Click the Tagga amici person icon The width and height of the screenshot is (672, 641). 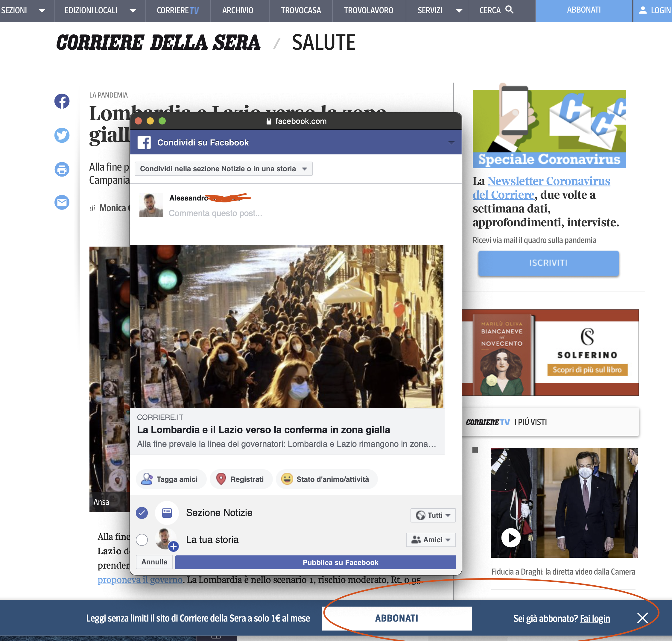147,479
